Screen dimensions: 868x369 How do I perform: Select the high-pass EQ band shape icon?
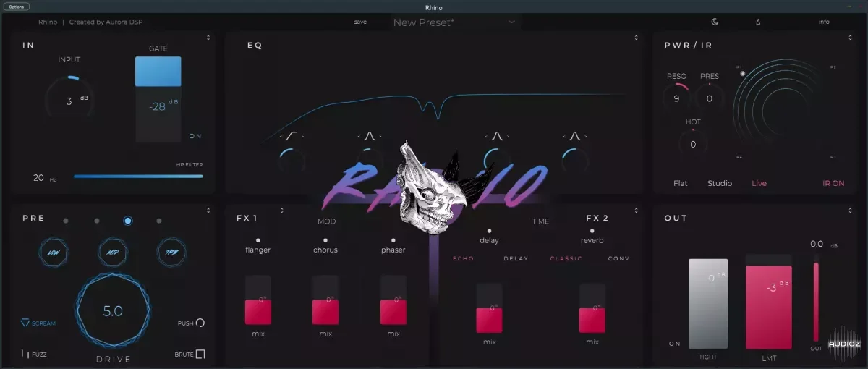(292, 135)
